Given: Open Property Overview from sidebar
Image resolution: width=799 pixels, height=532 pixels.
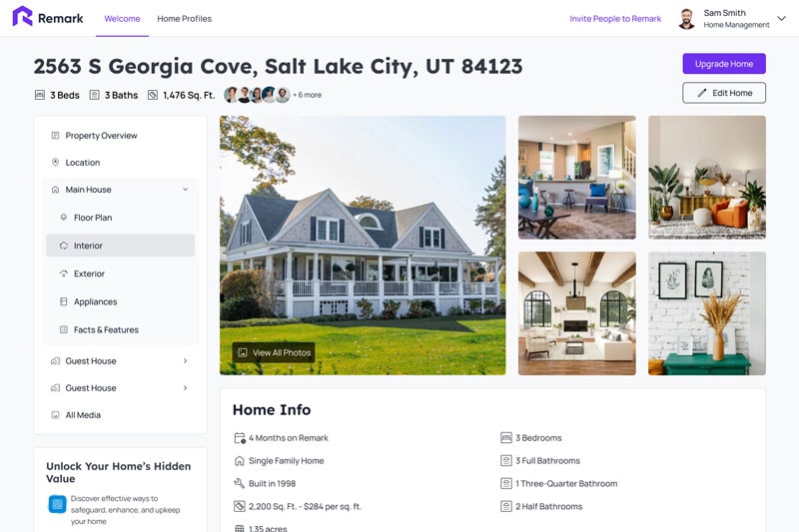Looking at the screenshot, I should (x=120, y=136).
